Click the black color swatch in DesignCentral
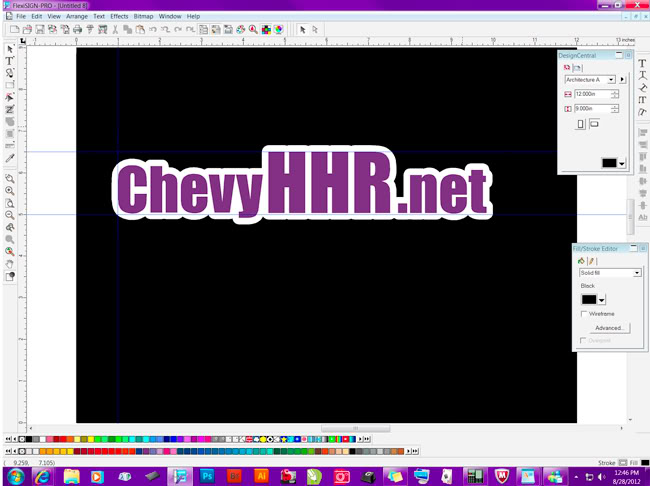650x486 pixels. pyautogui.click(x=609, y=163)
